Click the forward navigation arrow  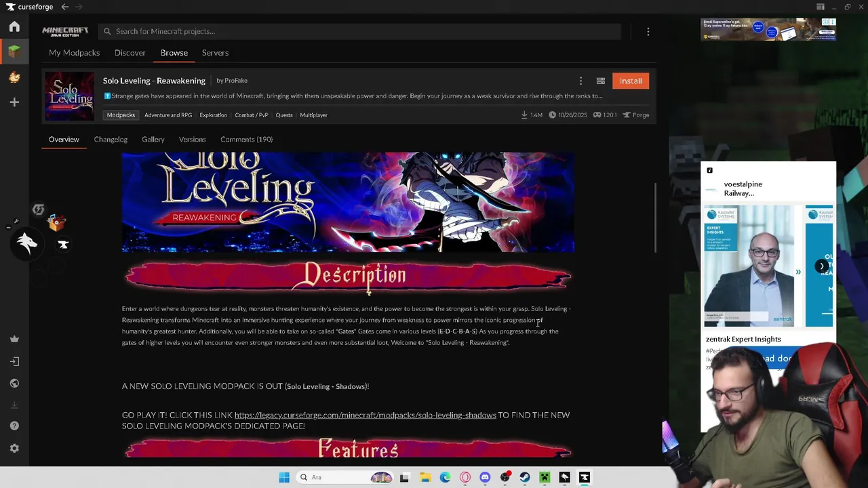tap(79, 7)
